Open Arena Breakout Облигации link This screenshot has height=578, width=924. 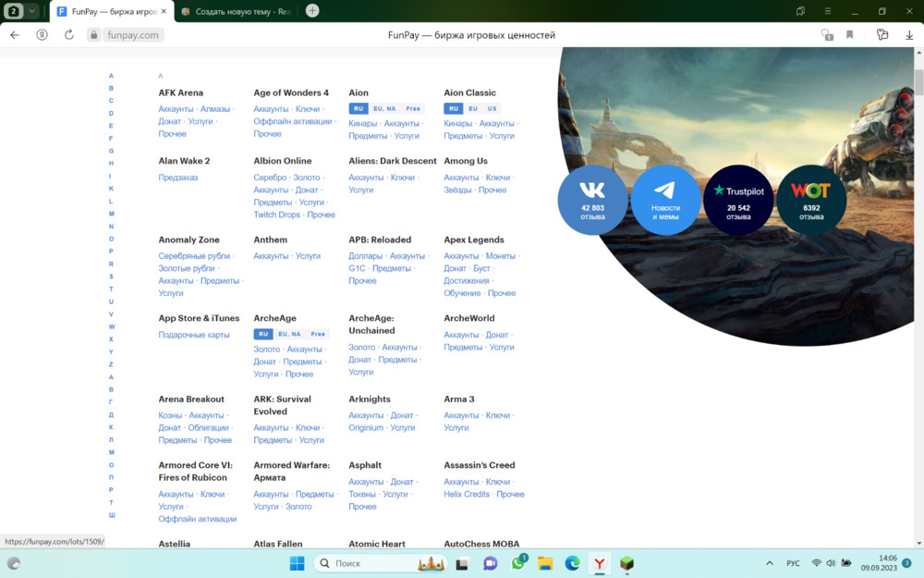pos(208,427)
